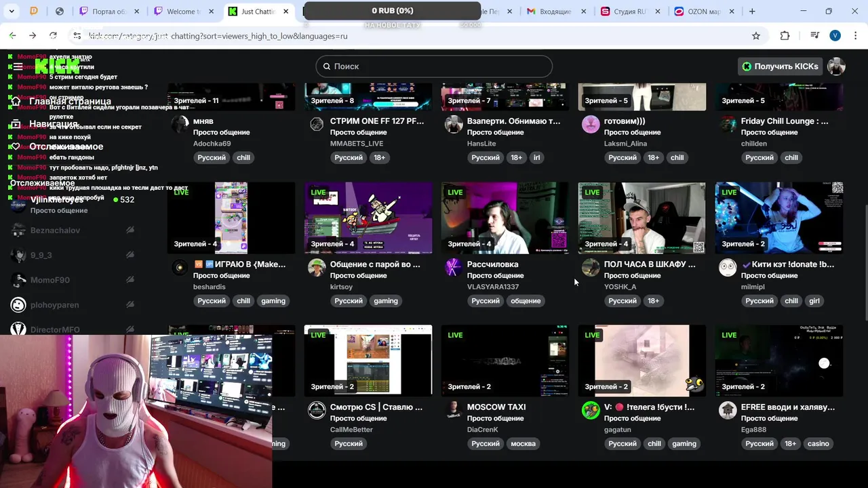Open the media controls icon in the toolbar
The width and height of the screenshot is (868, 488).
pyautogui.click(x=815, y=36)
